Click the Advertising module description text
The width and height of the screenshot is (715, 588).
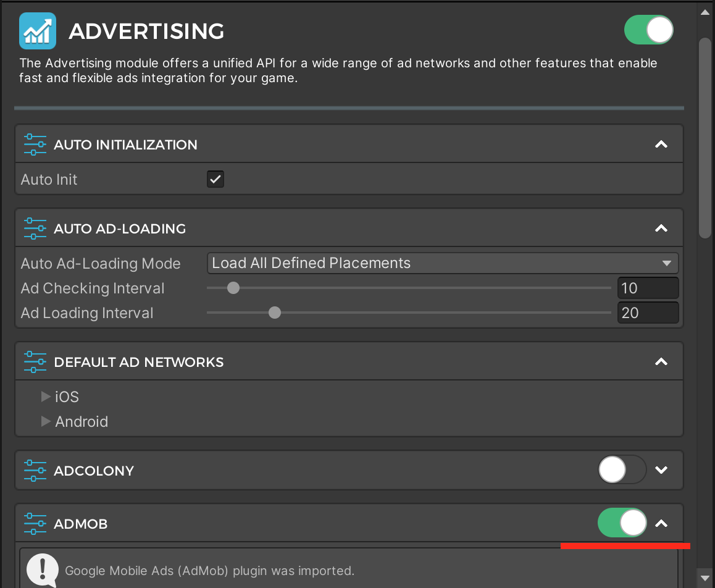(338, 70)
